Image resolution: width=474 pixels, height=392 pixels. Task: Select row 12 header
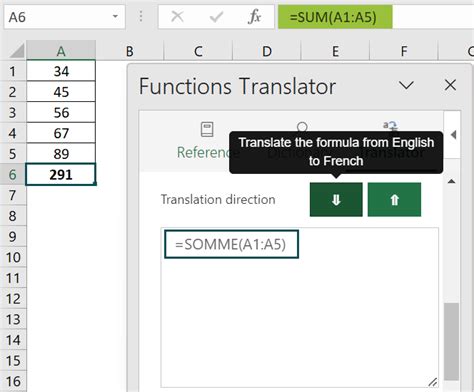point(13,298)
